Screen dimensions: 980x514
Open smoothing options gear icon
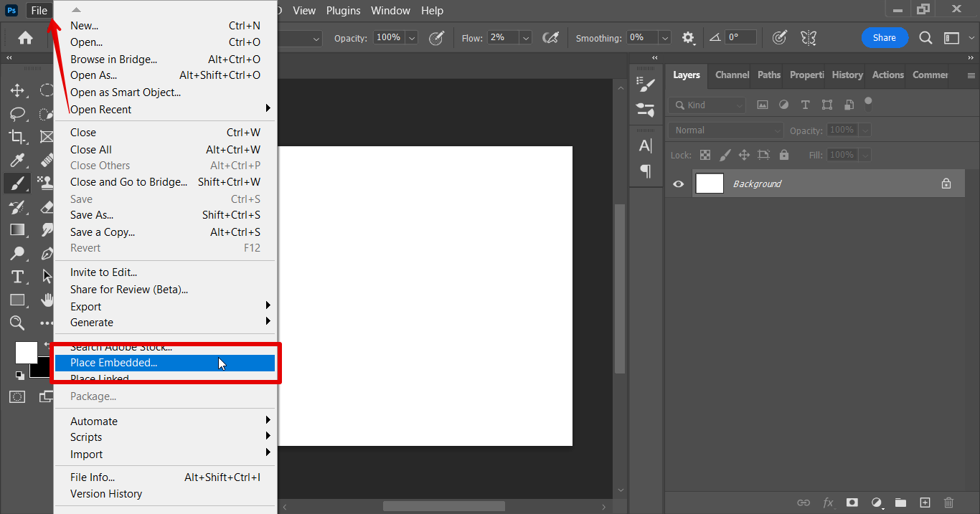pyautogui.click(x=689, y=38)
